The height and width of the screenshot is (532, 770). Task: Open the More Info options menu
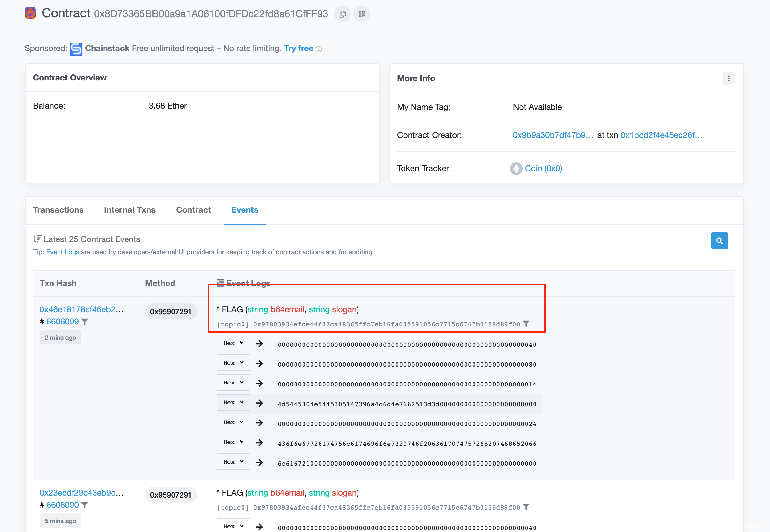728,78
